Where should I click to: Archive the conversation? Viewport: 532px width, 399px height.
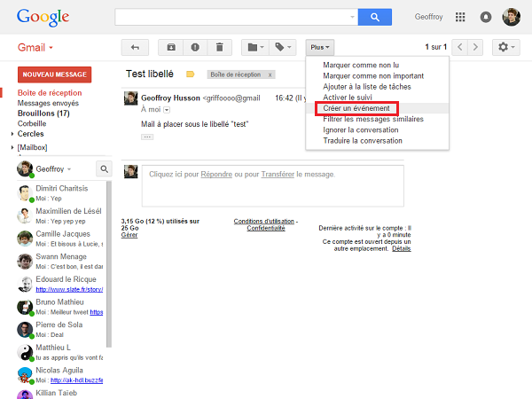171,47
